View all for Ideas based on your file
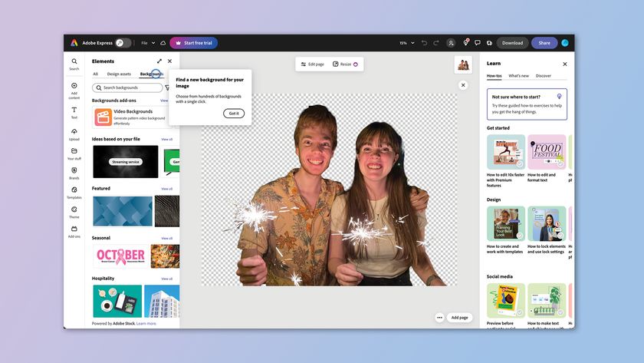Viewport: 644px width, 363px height. [x=167, y=140]
